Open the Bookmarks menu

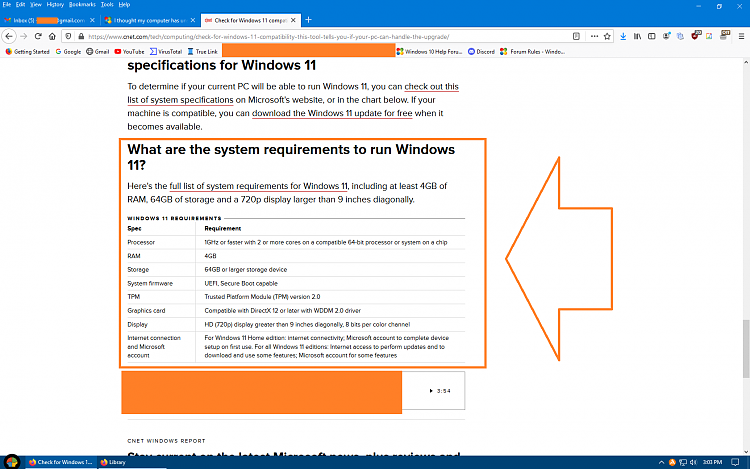tap(82, 4)
